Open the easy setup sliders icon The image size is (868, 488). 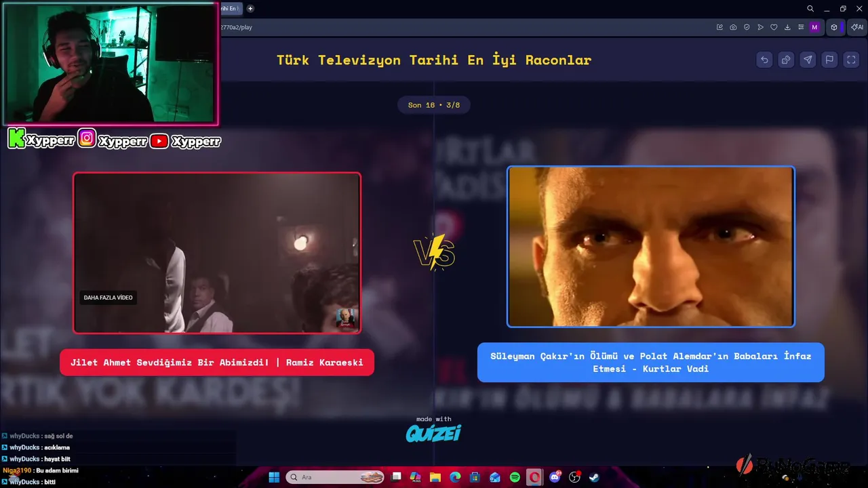click(x=801, y=27)
